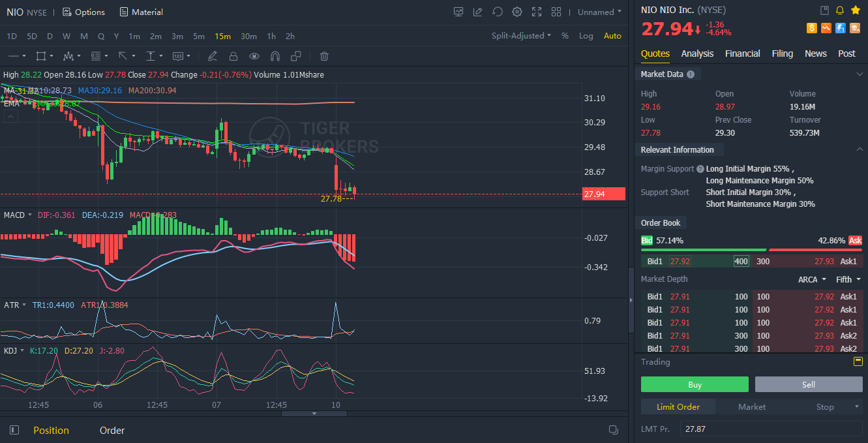Open the chart grid layout icon

(556, 12)
